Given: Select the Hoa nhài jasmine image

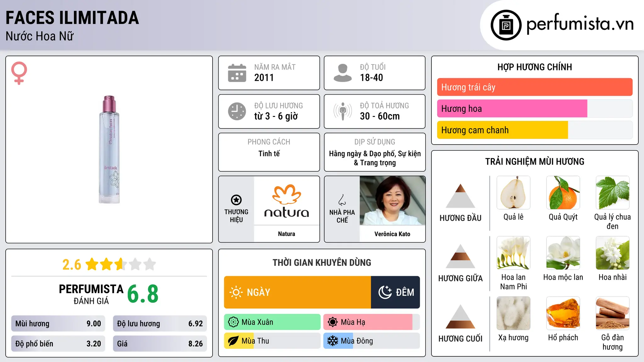Looking at the screenshot, I should tap(613, 253).
